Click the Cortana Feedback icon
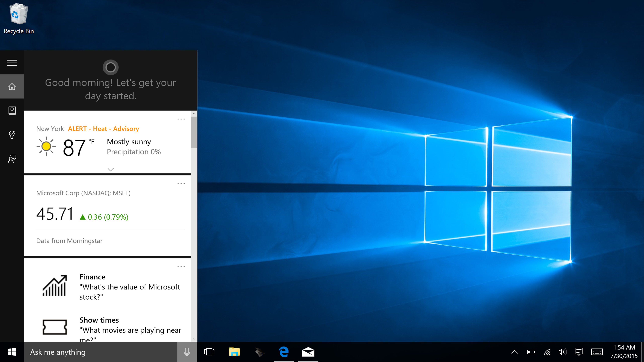The height and width of the screenshot is (362, 644). [12, 158]
